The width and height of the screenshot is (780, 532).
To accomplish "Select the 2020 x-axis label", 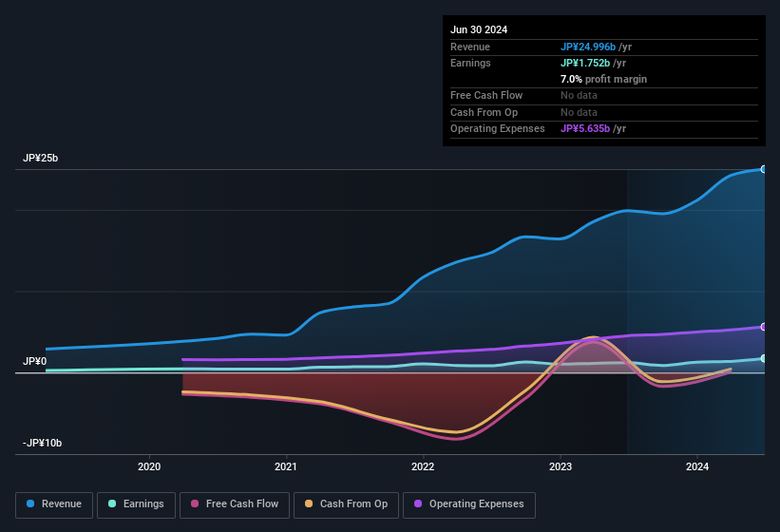I will pos(149,466).
